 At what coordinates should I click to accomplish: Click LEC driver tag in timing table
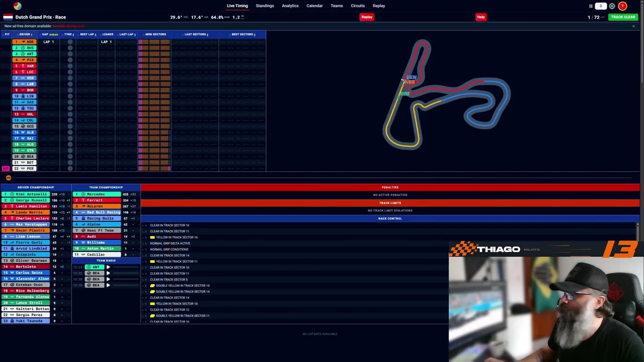click(x=24, y=72)
